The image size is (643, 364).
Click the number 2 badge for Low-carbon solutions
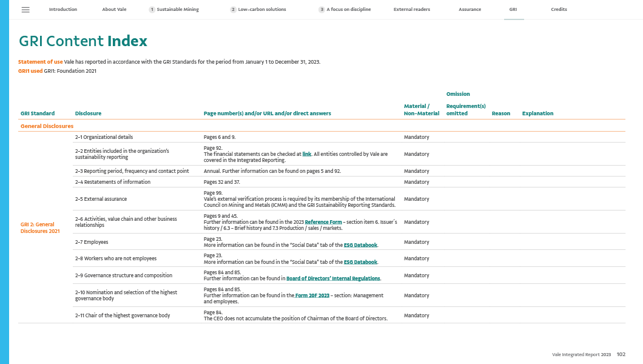click(x=233, y=10)
